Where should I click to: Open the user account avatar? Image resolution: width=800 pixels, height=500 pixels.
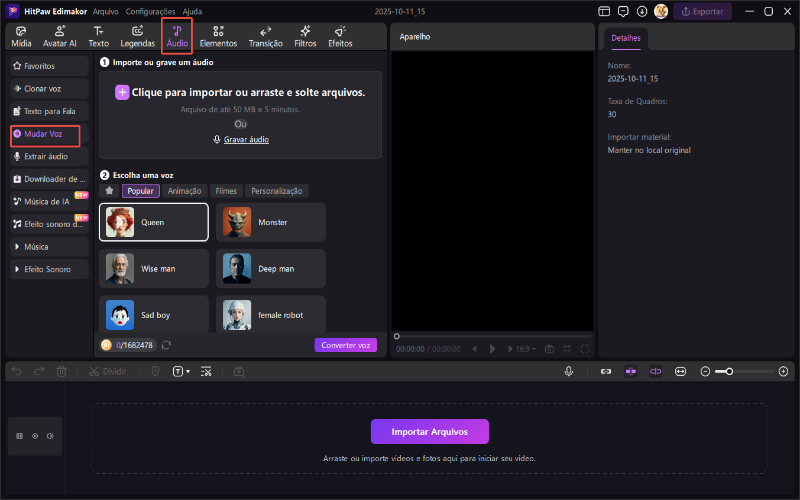coord(661,11)
